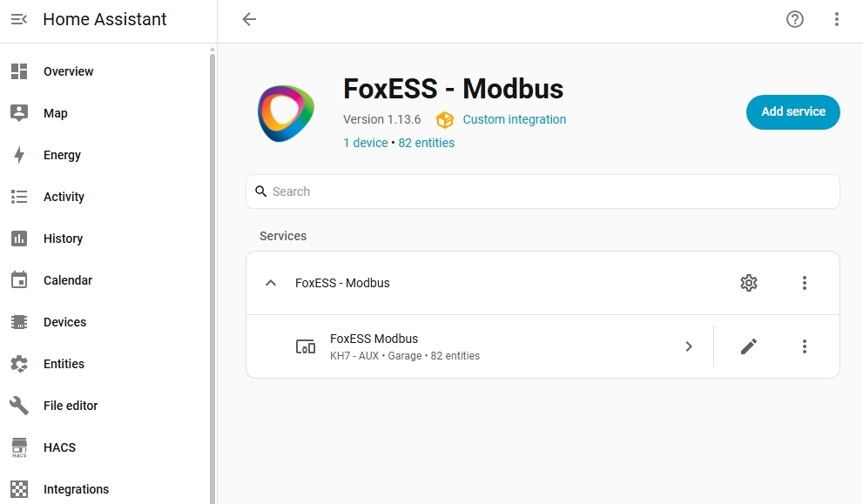
Task: Click the FoxESS Modbus device icon
Action: click(x=306, y=346)
